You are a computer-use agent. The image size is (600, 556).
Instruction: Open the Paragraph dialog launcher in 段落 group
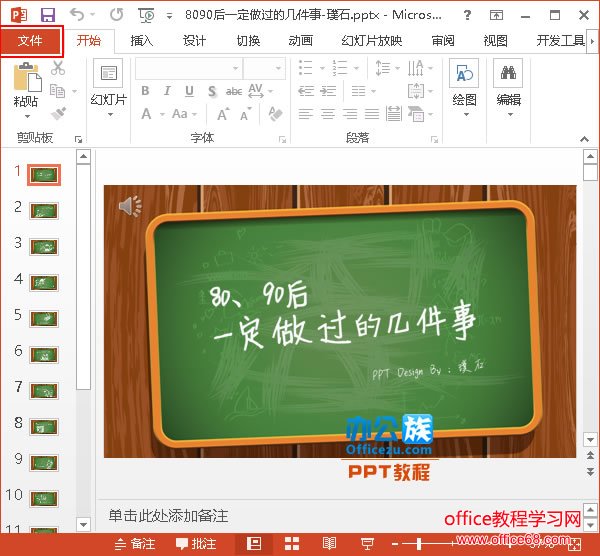(x=434, y=139)
